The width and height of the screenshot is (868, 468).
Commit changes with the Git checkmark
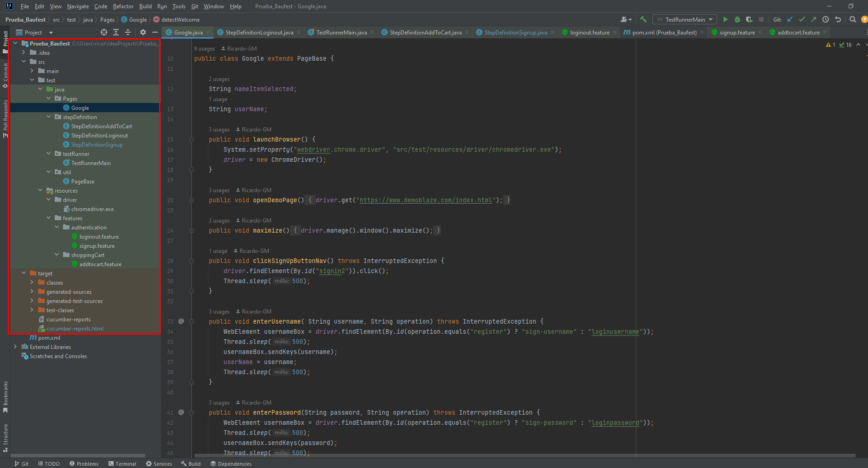click(801, 19)
